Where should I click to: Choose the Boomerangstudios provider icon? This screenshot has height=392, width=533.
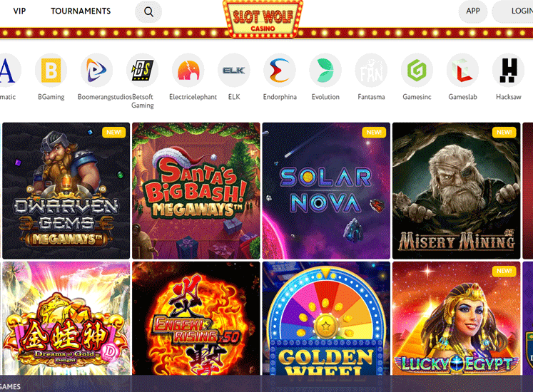(x=96, y=71)
